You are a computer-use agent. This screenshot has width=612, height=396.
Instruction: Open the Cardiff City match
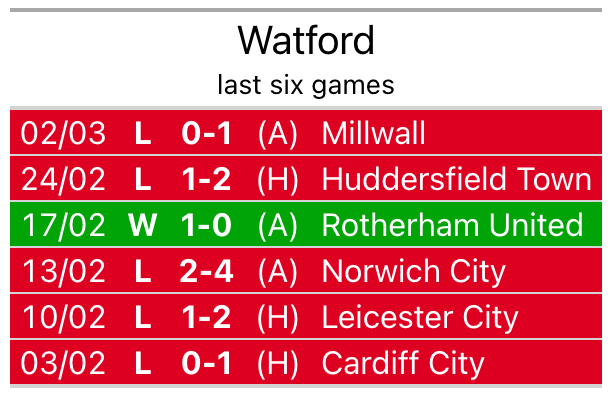(x=306, y=362)
